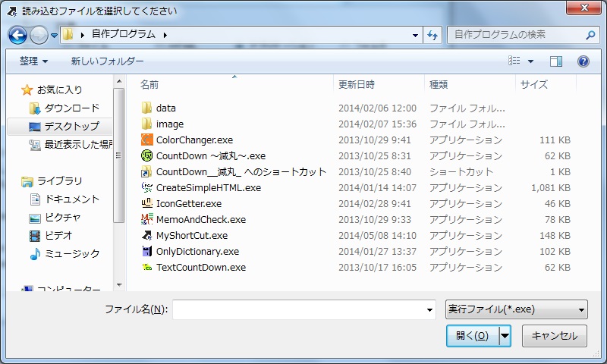This screenshot has width=607, height=364.
Task: Go back with the blue back arrow
Action: pos(17,35)
